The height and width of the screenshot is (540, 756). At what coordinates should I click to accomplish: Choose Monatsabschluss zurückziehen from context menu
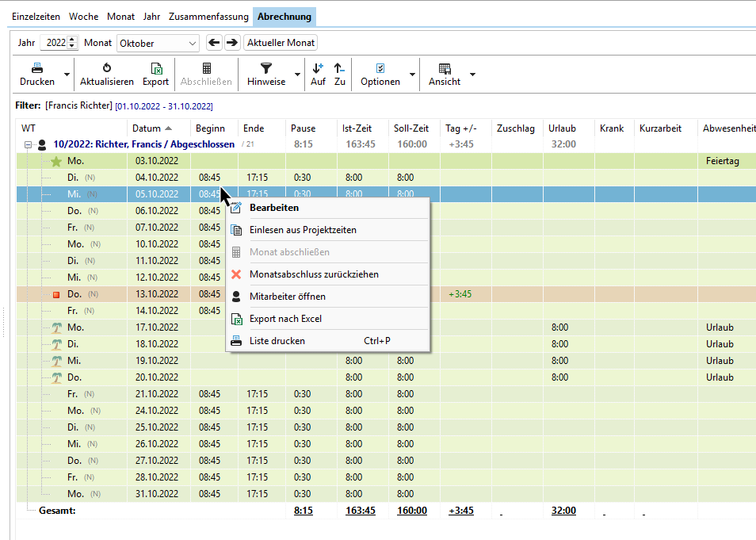(x=314, y=274)
